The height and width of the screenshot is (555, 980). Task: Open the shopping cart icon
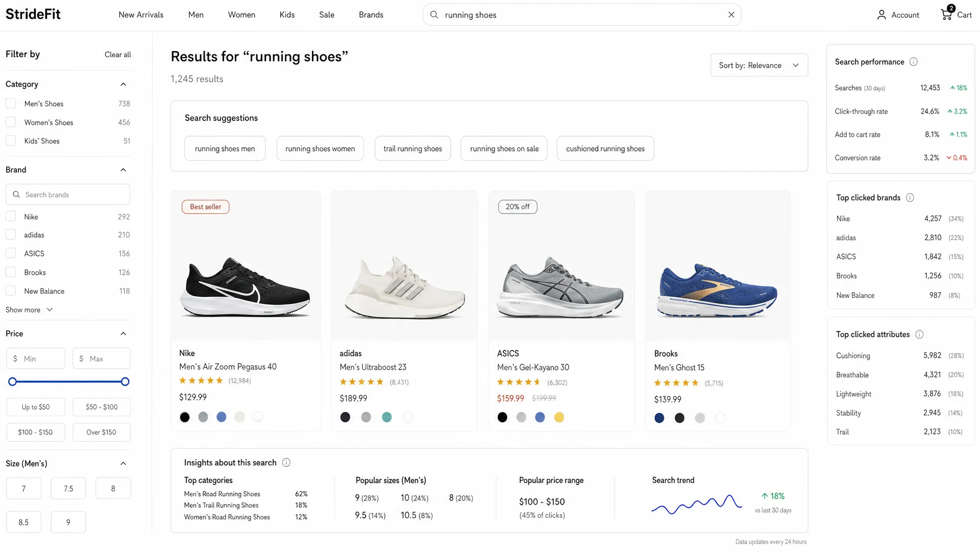pyautogui.click(x=947, y=13)
